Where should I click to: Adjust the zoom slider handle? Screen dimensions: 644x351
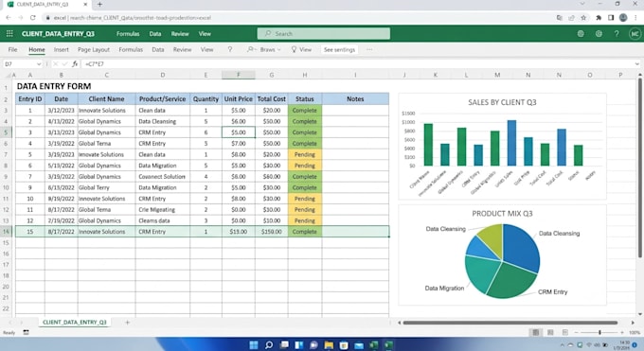pyautogui.click(x=599, y=332)
